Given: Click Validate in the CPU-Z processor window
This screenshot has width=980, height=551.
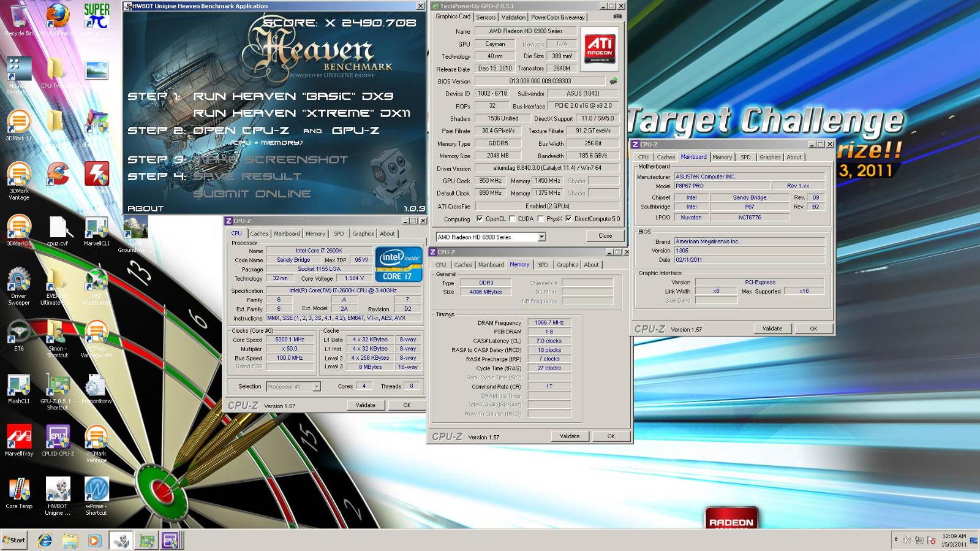Looking at the screenshot, I should (x=366, y=405).
